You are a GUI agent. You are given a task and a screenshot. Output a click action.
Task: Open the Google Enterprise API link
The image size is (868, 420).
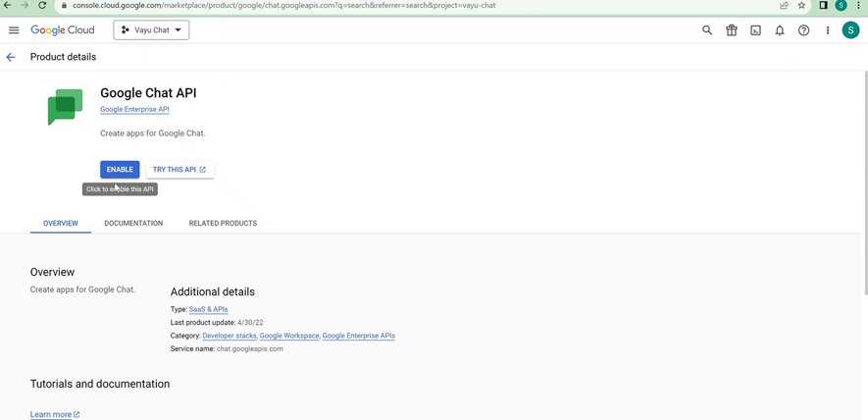[x=134, y=110]
